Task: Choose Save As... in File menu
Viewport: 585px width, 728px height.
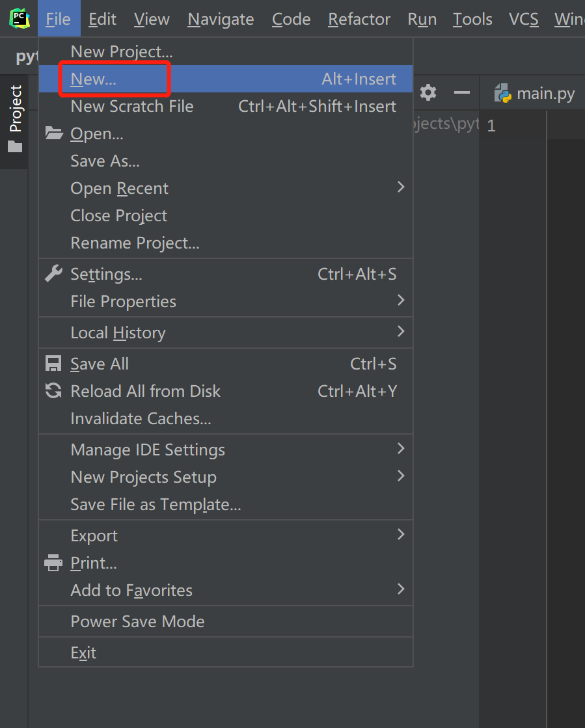Action: pos(226,161)
